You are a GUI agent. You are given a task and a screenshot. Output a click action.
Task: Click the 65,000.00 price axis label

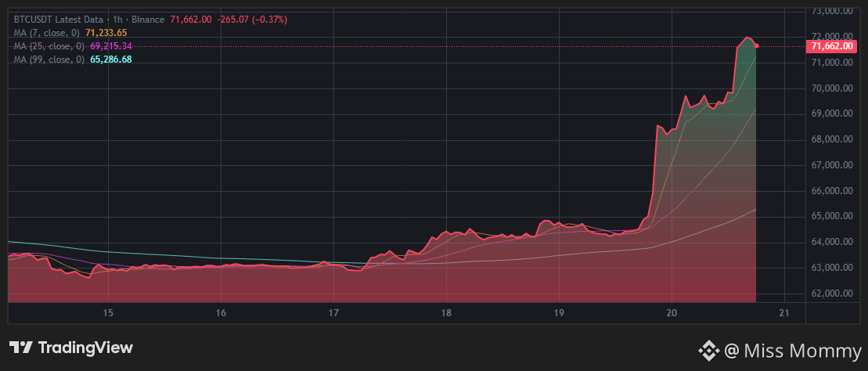(x=831, y=217)
